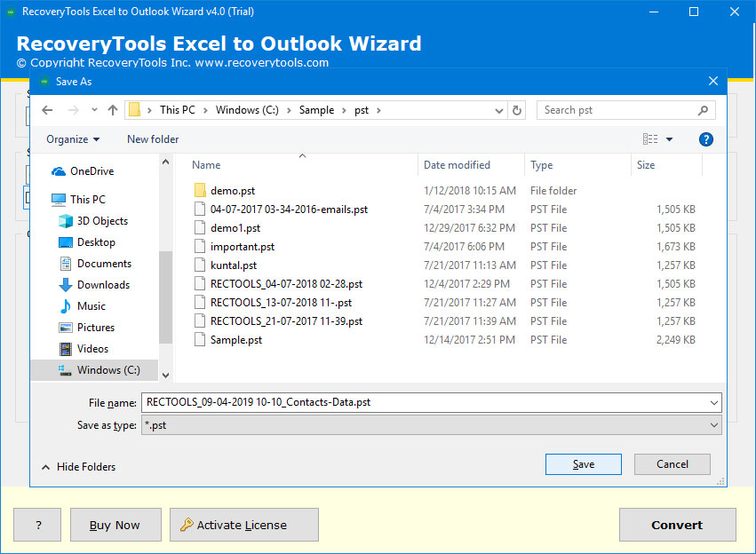
Task: Click 12/14/2017 2:51 PM date cell
Action: (470, 340)
